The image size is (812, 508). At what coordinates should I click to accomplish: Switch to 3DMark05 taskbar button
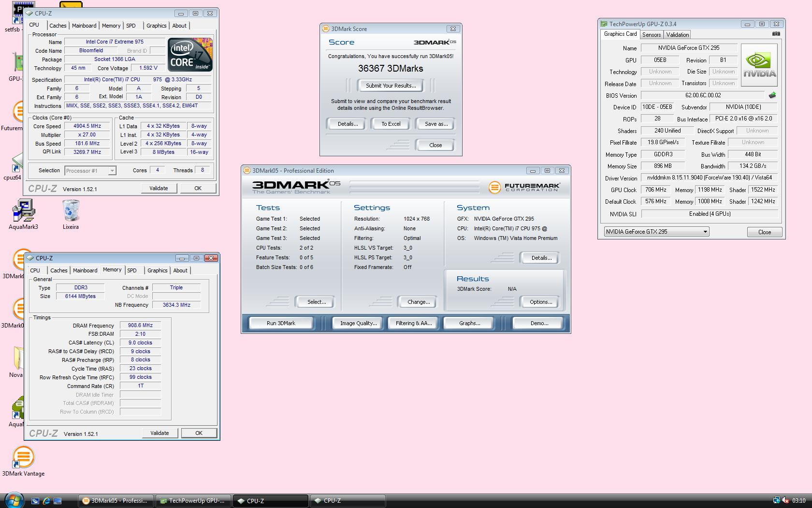[116, 501]
